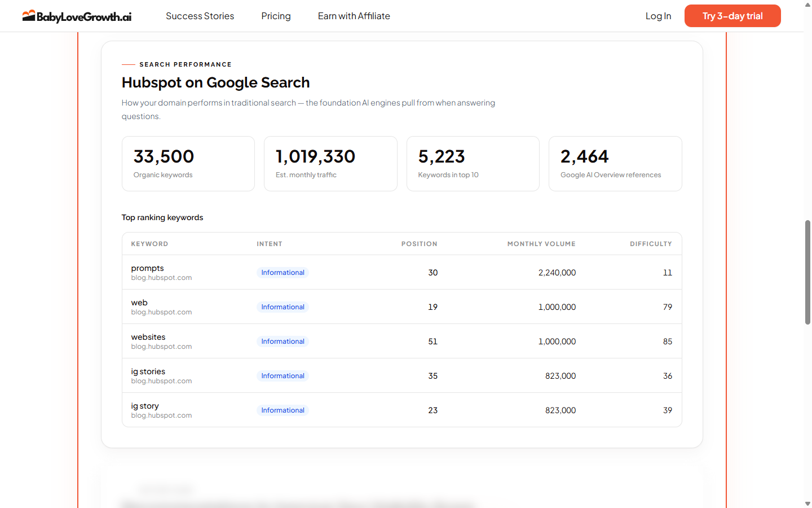Click the 'Top ranking keywords' label
Screen dimensions: 812x508
(x=162, y=217)
